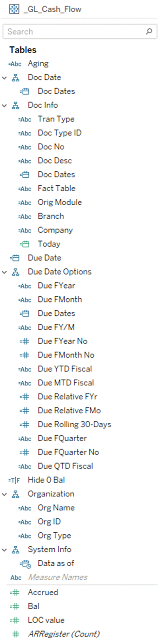Screen dimensions: 158x644
Task: Click the date-time icon beside Data as of
Action: 25,564
